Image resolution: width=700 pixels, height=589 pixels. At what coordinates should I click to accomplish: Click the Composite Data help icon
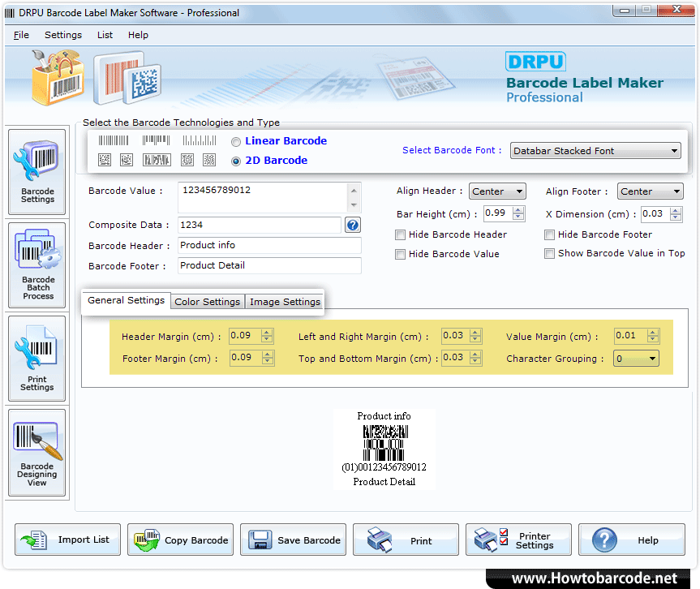coord(353,225)
